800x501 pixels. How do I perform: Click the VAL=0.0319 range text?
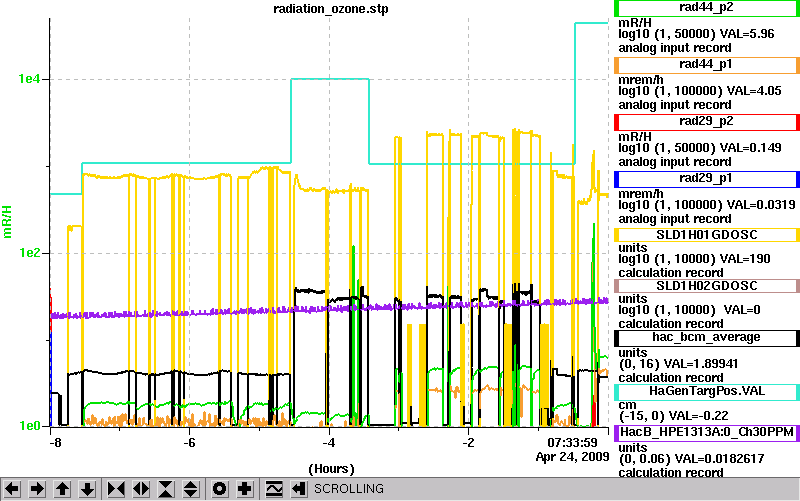coord(707,206)
